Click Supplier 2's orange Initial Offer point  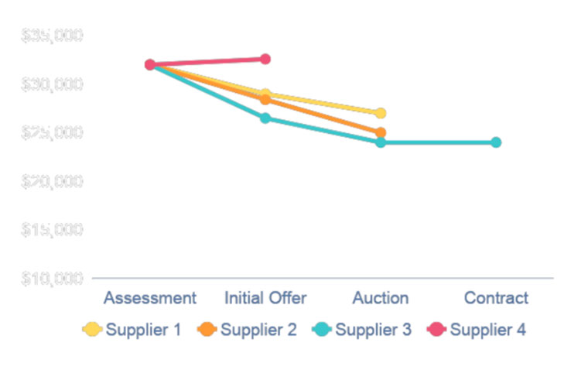pyautogui.click(x=265, y=100)
